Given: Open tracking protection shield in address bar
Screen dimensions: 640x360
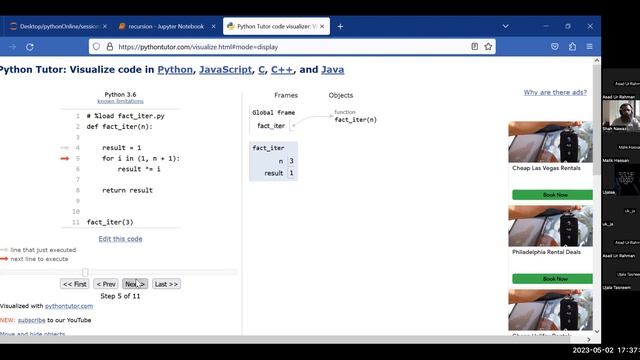Looking at the screenshot, I should (x=96, y=47).
